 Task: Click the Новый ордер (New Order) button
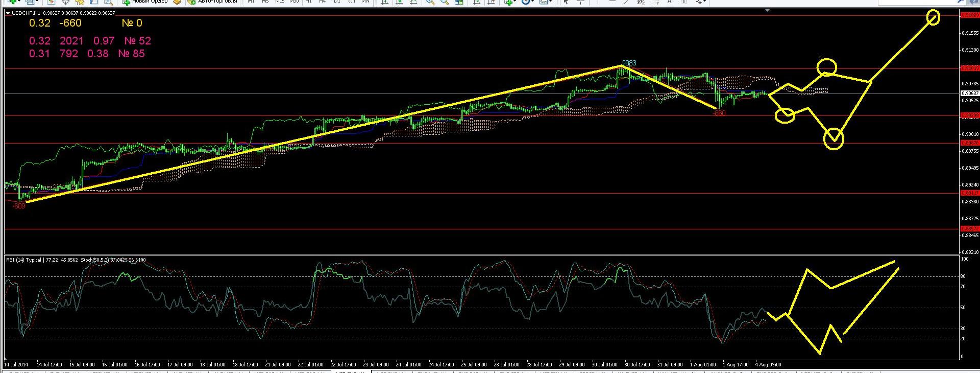(145, 2)
